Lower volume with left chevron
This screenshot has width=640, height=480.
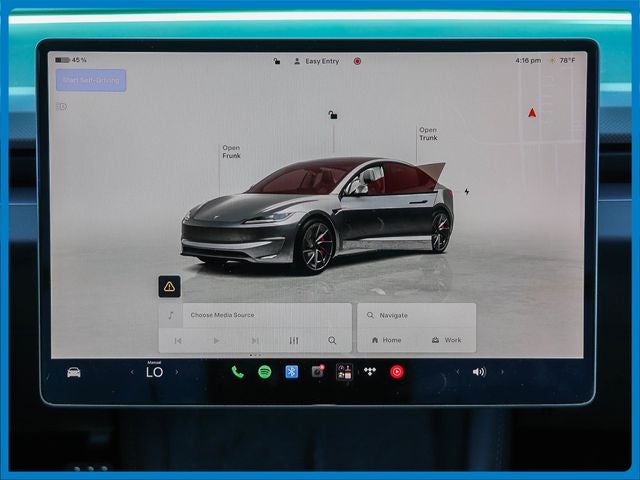(458, 372)
